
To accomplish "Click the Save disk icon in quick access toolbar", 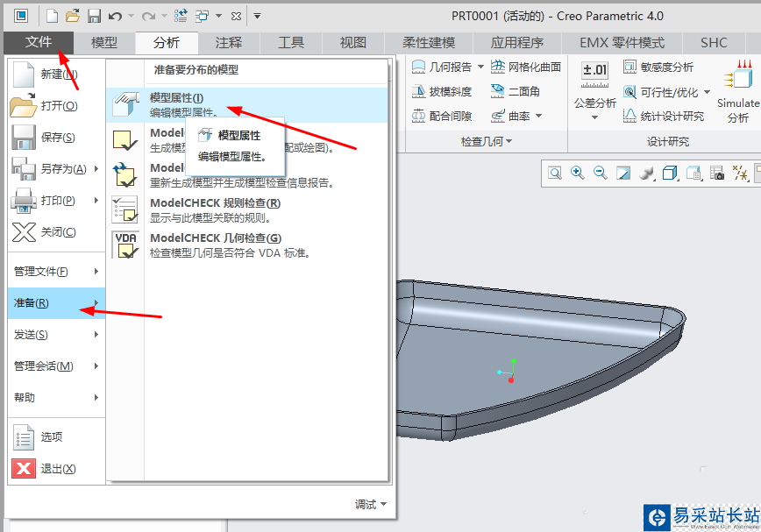I will pos(94,16).
